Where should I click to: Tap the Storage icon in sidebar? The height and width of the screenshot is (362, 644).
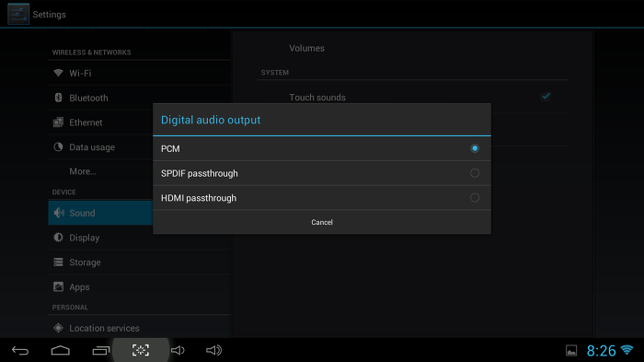(58, 262)
